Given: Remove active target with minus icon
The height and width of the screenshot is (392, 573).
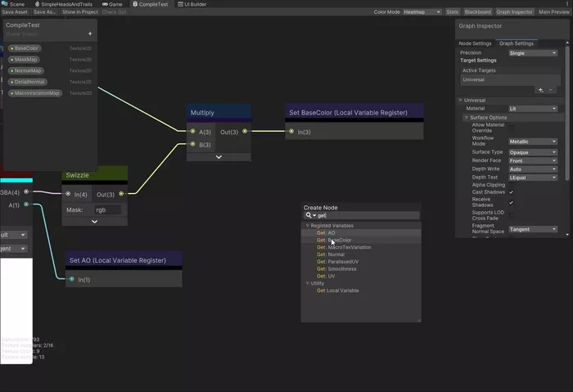Looking at the screenshot, I should pyautogui.click(x=550, y=90).
